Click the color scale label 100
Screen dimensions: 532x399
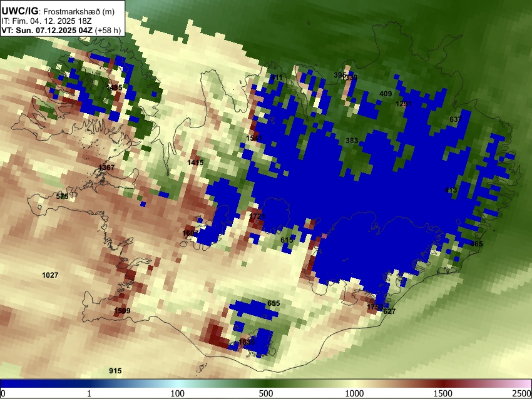(x=178, y=393)
